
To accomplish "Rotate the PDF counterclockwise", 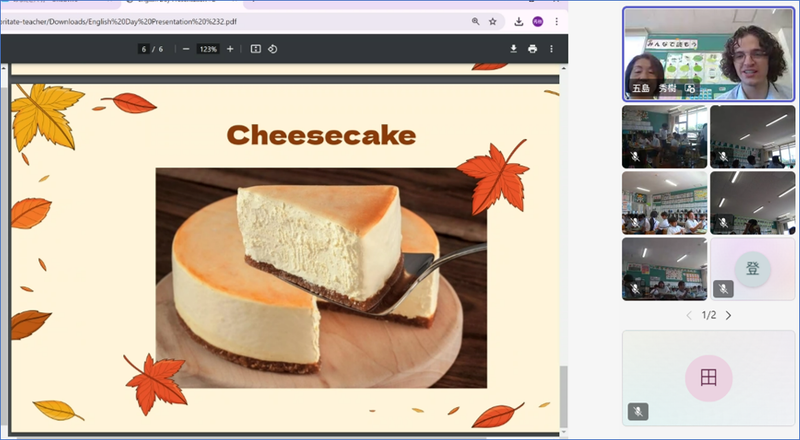I will click(272, 49).
